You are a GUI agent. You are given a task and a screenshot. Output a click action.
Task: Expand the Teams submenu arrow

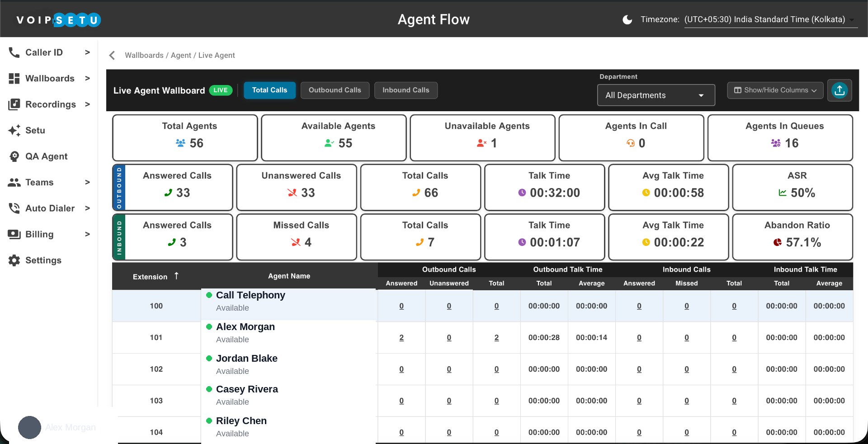(x=87, y=182)
